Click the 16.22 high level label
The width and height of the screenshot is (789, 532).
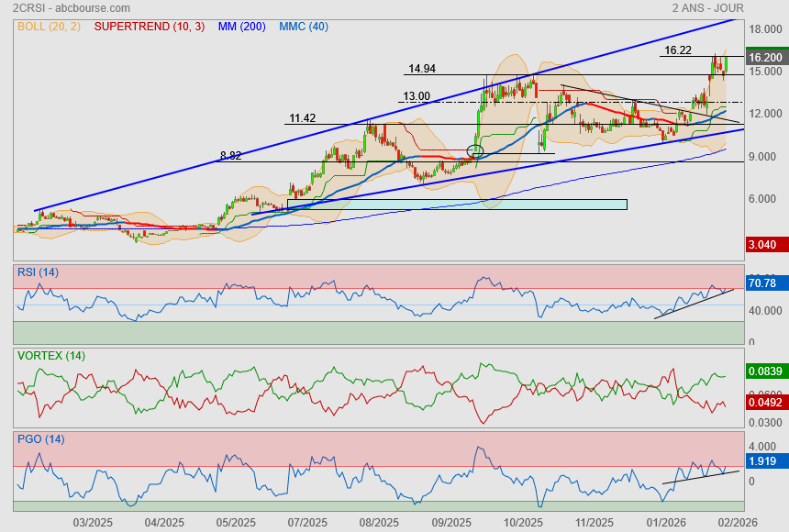677,50
